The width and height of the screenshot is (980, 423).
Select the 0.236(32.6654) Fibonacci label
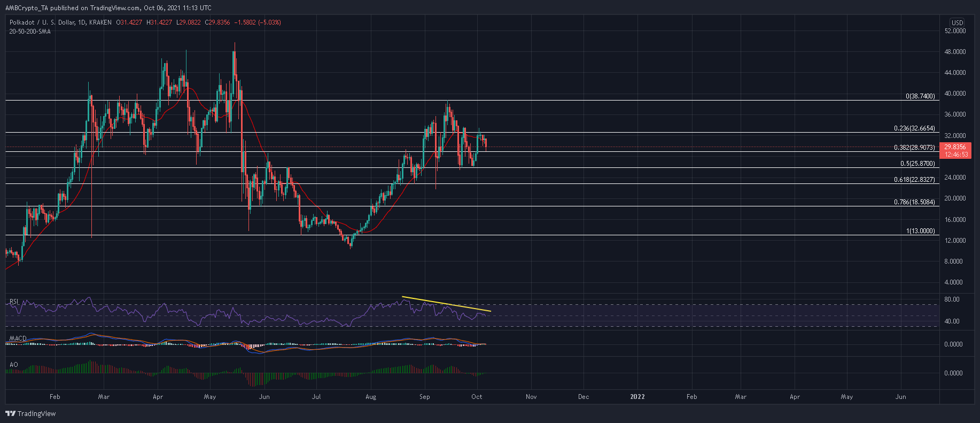(x=915, y=128)
